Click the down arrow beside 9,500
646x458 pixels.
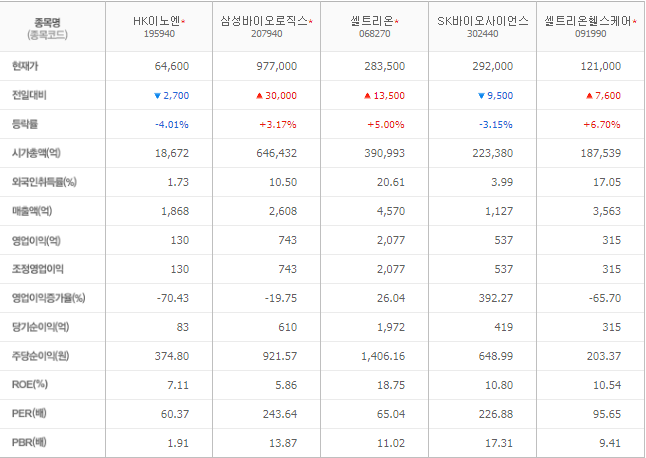point(481,96)
